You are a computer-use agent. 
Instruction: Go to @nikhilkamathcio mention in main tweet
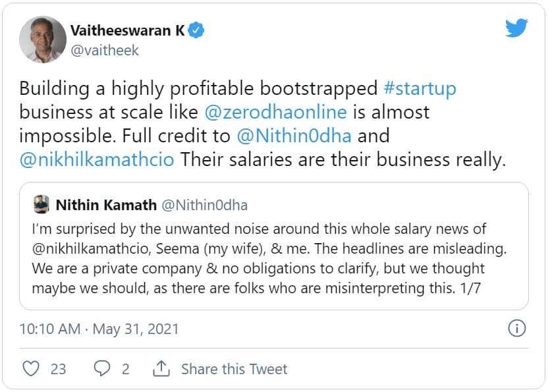click(x=97, y=159)
